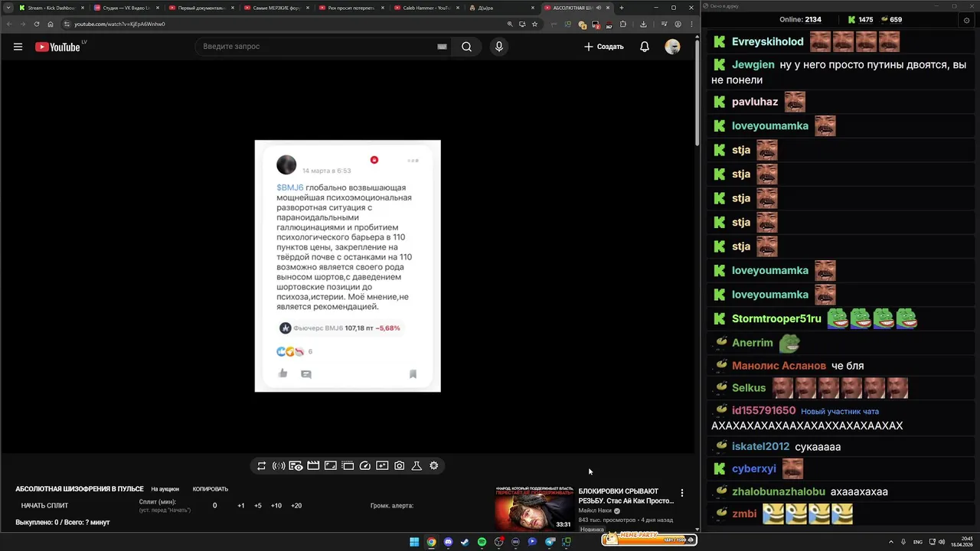
Task: Click username 'id155791650' in chat
Action: 763,411
